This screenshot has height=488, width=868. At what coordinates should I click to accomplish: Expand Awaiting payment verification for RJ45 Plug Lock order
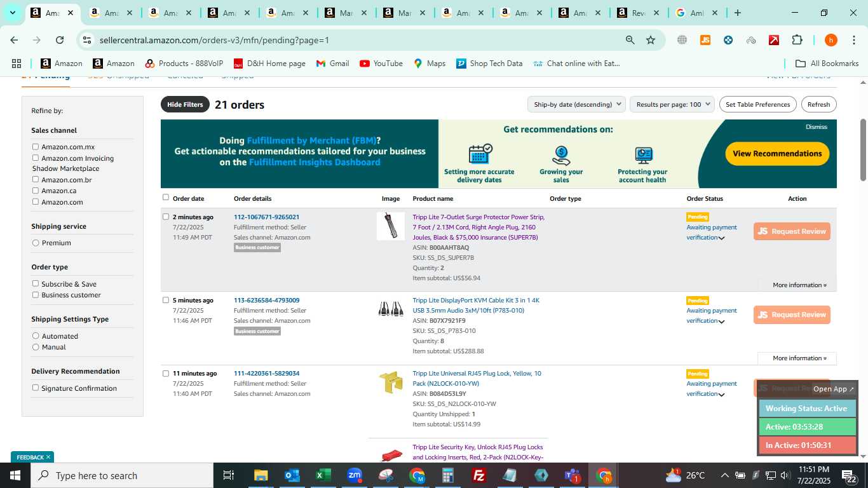pyautogui.click(x=721, y=395)
